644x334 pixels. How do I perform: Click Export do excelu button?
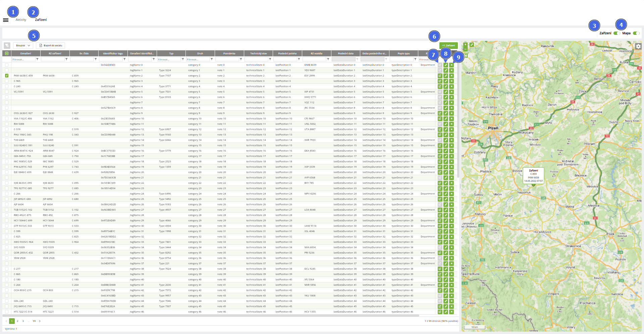pos(50,45)
